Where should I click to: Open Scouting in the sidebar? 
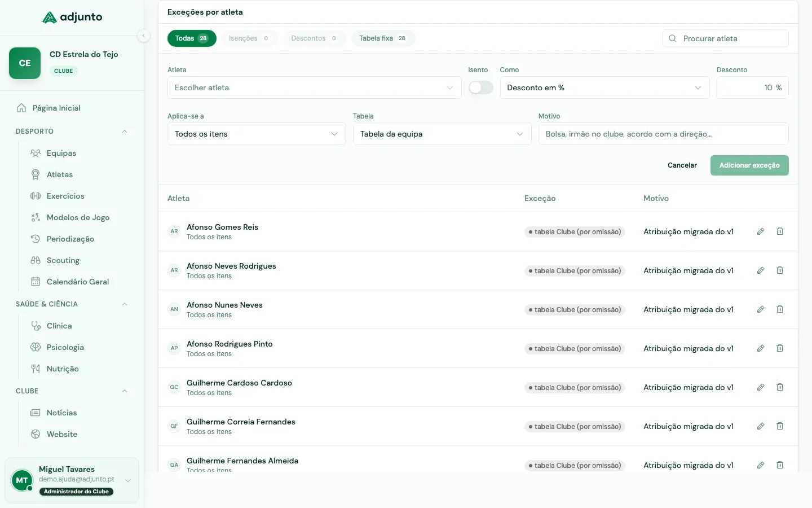pyautogui.click(x=63, y=260)
